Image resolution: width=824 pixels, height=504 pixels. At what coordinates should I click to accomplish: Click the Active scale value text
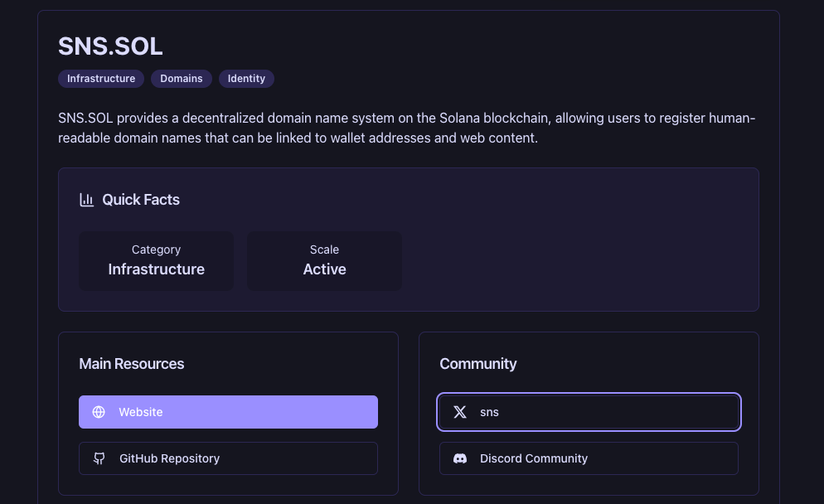point(324,269)
